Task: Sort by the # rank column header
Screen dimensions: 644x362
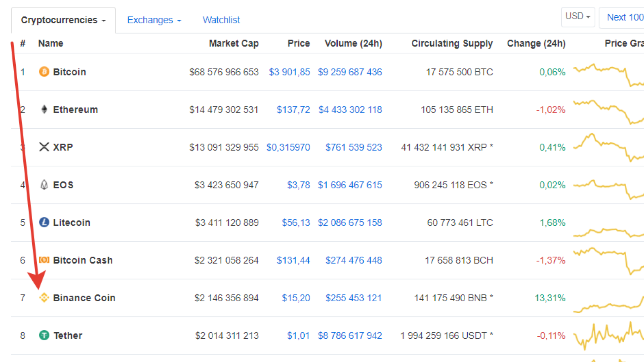Action: pos(23,43)
